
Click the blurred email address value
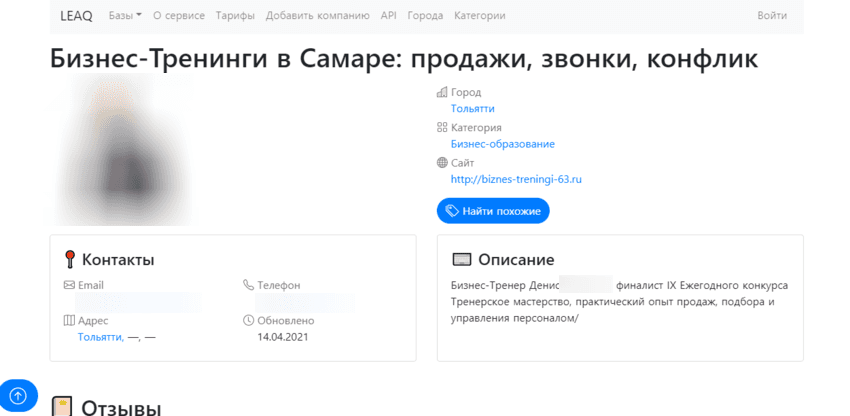click(138, 302)
